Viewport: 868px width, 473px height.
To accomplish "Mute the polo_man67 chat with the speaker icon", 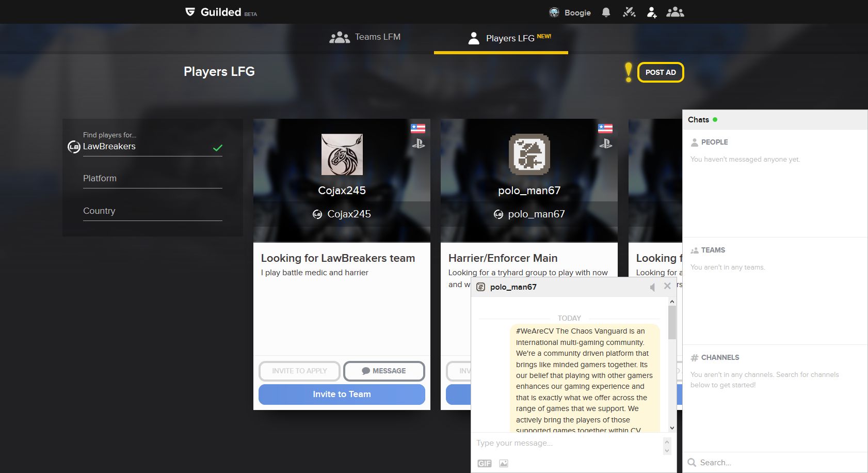I will click(x=652, y=287).
